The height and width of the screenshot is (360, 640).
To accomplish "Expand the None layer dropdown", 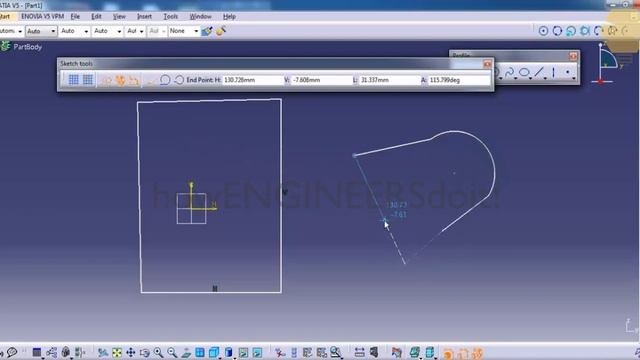I will point(196,31).
